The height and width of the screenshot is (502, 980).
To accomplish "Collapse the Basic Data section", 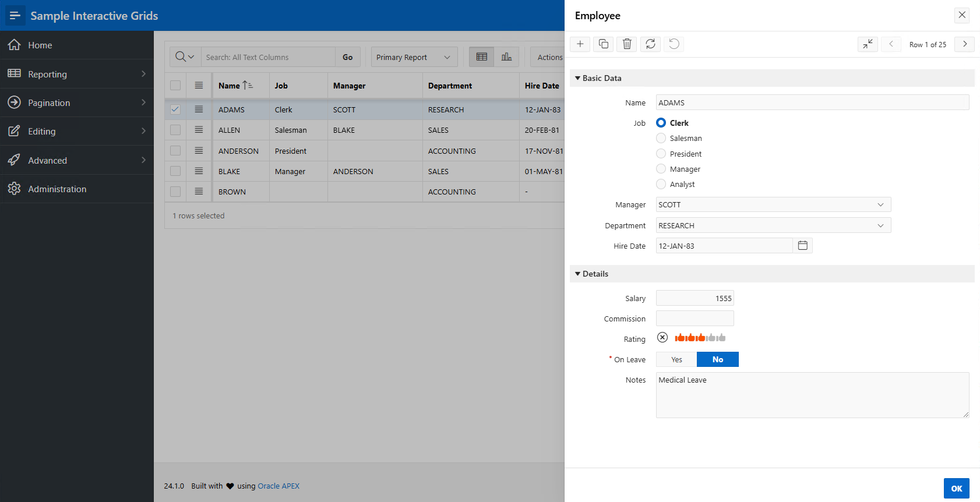I will [x=578, y=78].
